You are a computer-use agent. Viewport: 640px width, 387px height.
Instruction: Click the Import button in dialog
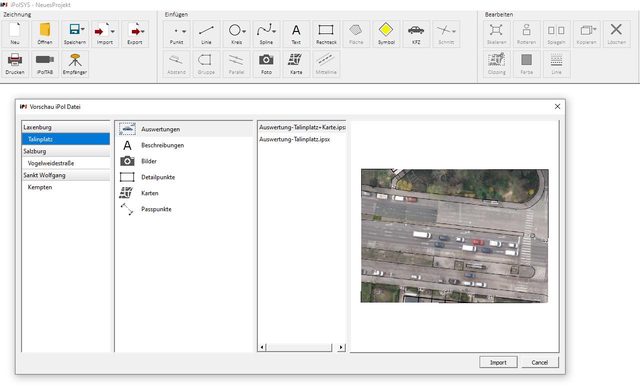click(498, 362)
